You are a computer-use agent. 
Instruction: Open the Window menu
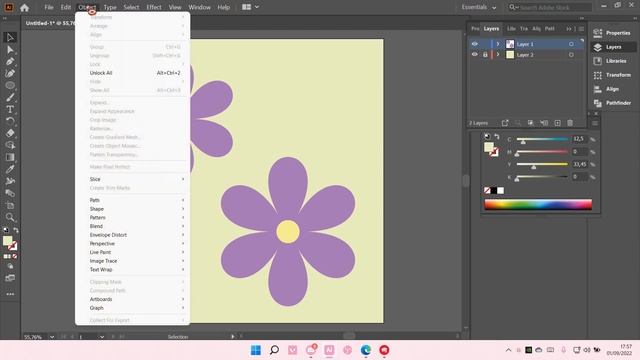click(x=200, y=7)
